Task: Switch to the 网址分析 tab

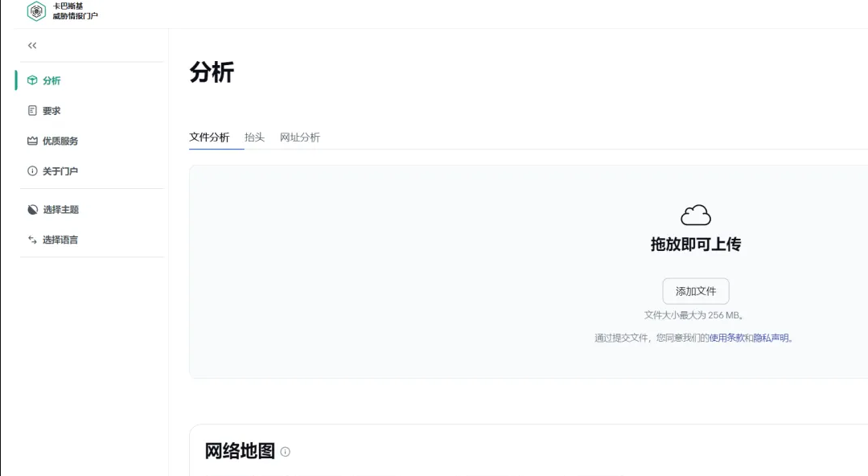Action: pos(300,137)
